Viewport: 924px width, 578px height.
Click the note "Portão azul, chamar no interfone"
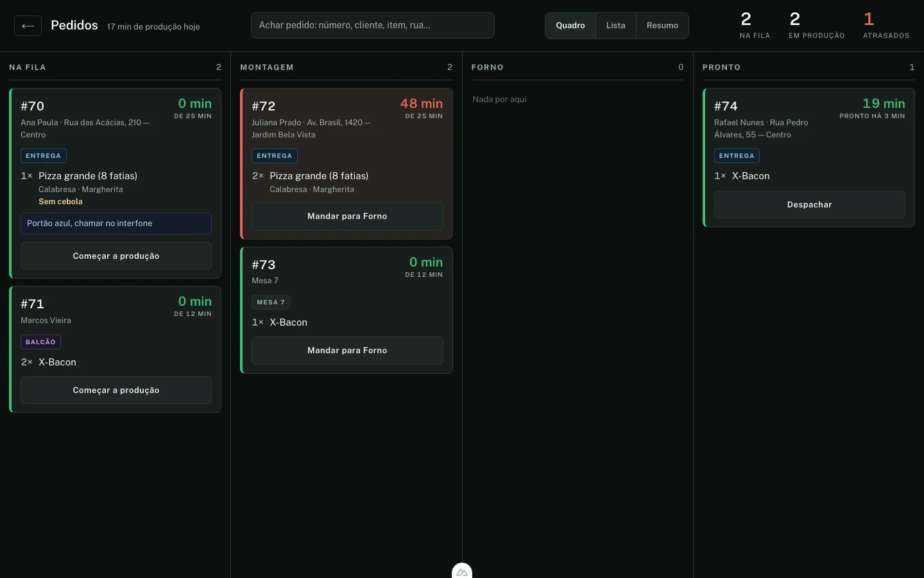pyautogui.click(x=116, y=223)
